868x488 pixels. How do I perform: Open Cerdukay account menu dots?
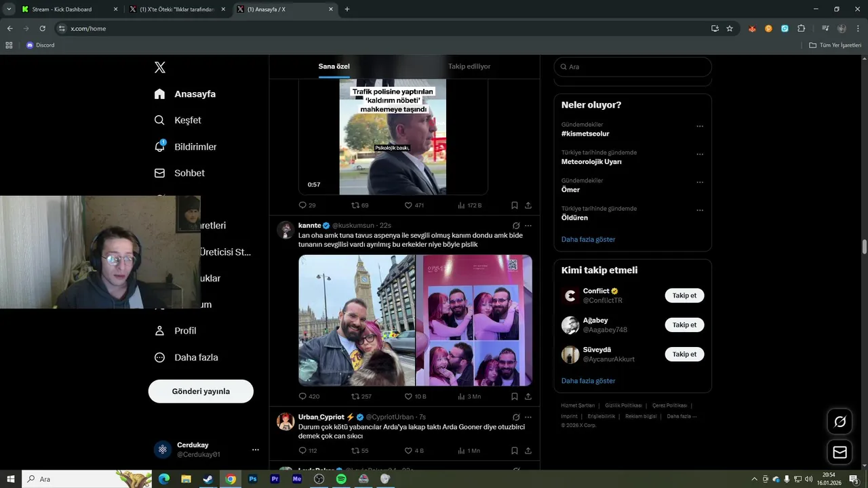pos(256,449)
